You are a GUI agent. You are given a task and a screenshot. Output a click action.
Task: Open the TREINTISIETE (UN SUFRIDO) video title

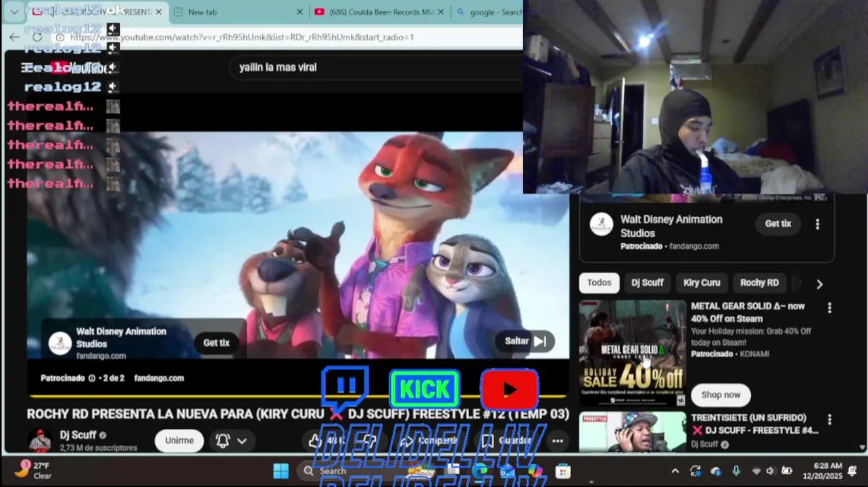point(755,424)
